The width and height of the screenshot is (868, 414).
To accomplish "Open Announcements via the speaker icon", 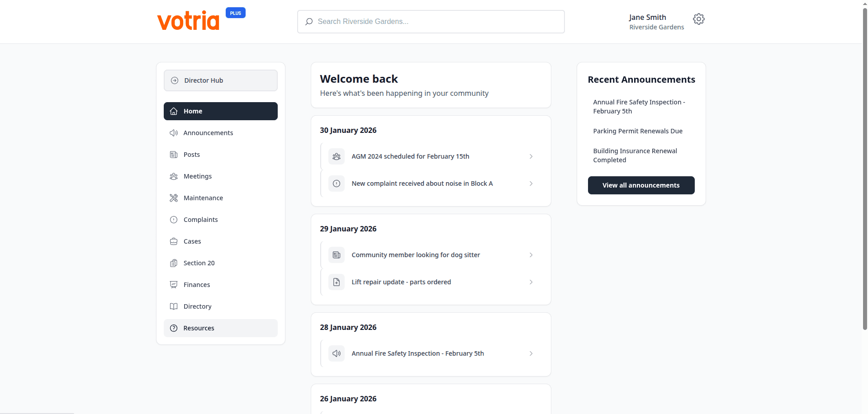I will click(174, 133).
